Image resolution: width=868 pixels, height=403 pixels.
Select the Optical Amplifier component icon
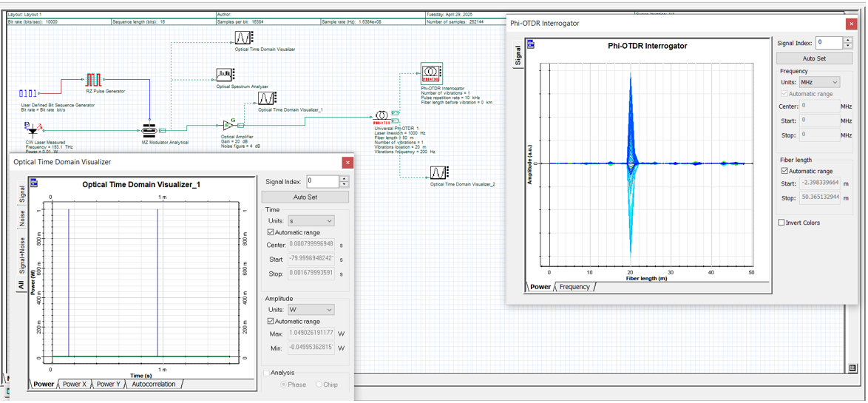pyautogui.click(x=228, y=126)
